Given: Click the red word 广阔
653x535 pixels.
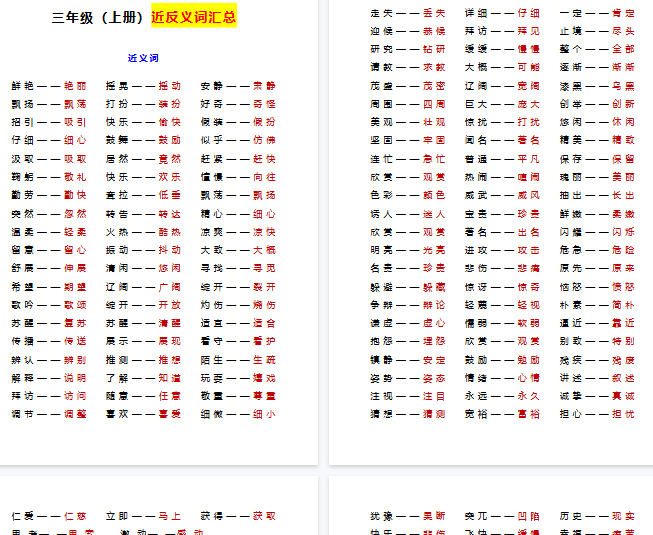Looking at the screenshot, I should point(169,287).
